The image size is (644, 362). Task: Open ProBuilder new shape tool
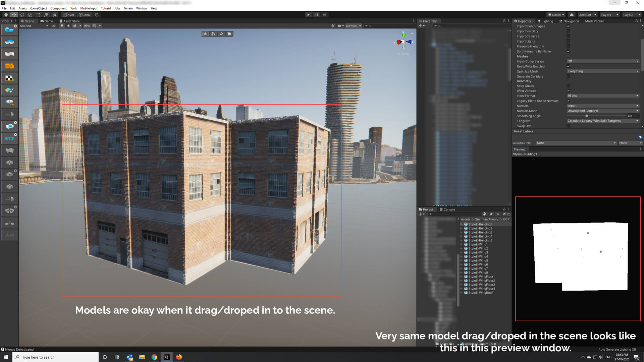(9, 30)
